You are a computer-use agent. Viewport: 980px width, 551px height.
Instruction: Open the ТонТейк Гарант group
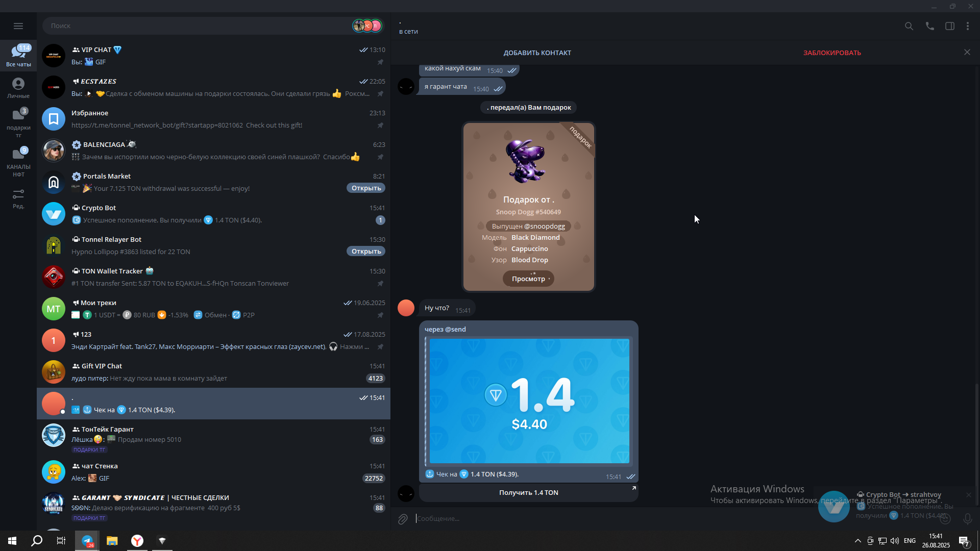point(213,438)
